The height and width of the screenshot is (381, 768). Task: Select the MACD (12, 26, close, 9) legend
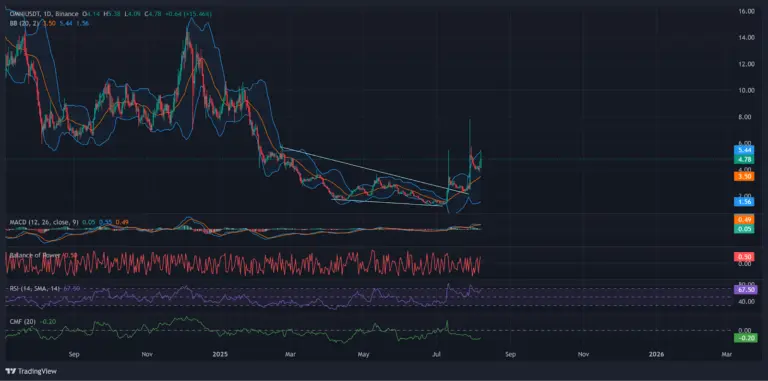click(x=43, y=223)
